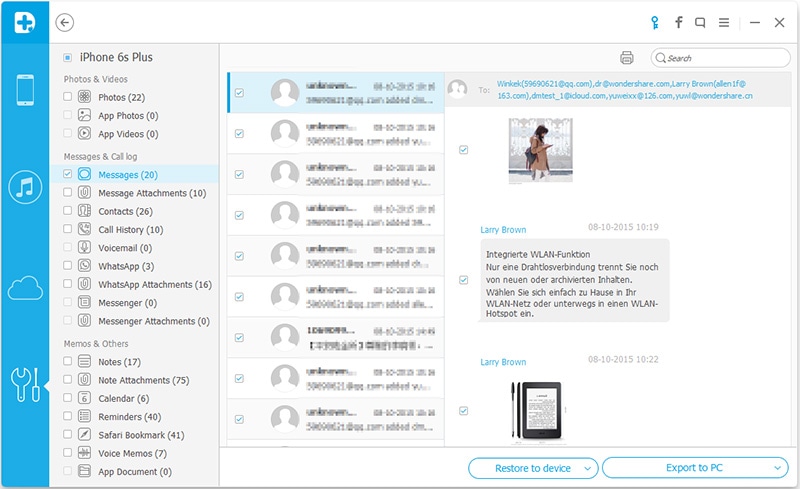Select Messages (20) in the sidebar
Screen dimensions: 800x489
click(134, 175)
